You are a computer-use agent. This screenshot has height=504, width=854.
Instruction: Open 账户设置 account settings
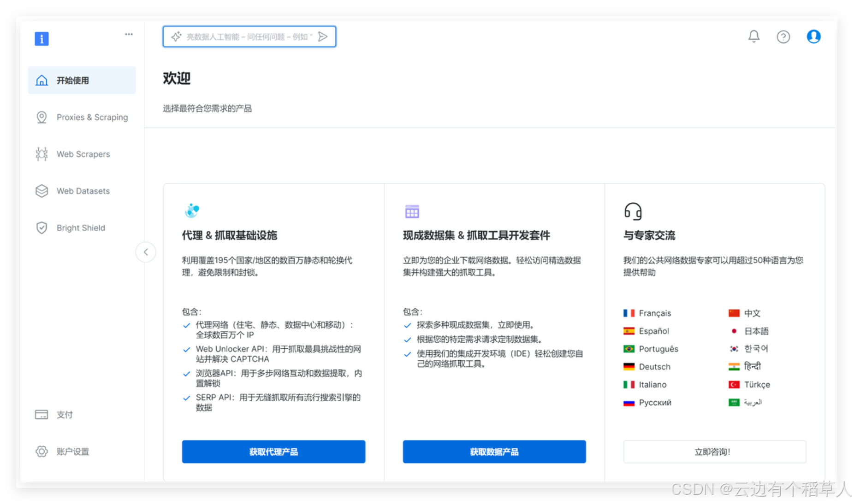pos(82,451)
